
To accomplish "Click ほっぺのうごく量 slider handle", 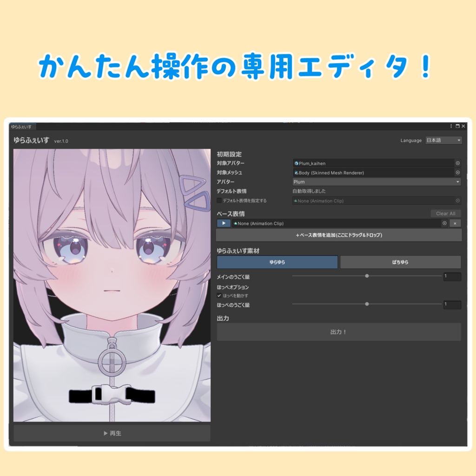I will pyautogui.click(x=367, y=304).
